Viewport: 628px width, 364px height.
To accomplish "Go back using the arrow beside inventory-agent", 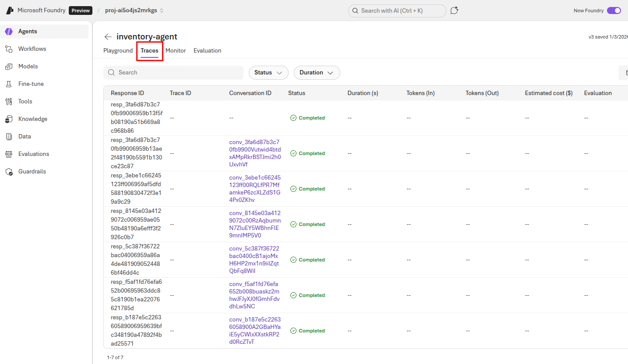I will click(x=108, y=37).
